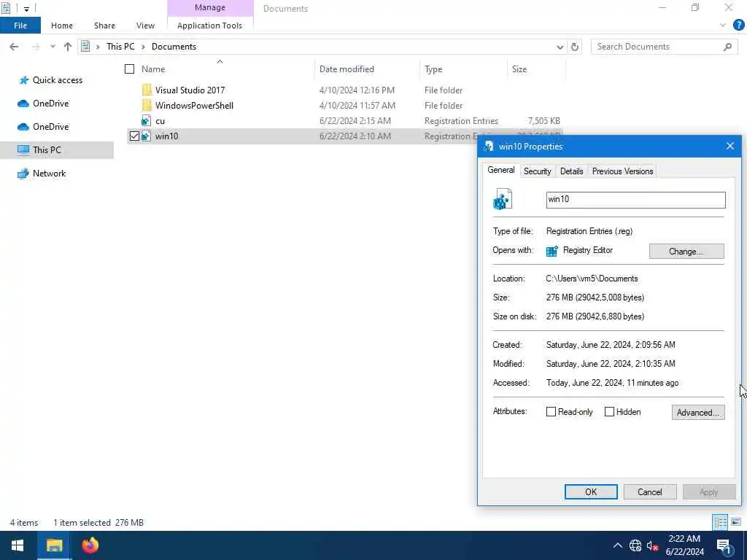Sort by the Name column header
This screenshot has width=747, height=560.
pyautogui.click(x=153, y=69)
